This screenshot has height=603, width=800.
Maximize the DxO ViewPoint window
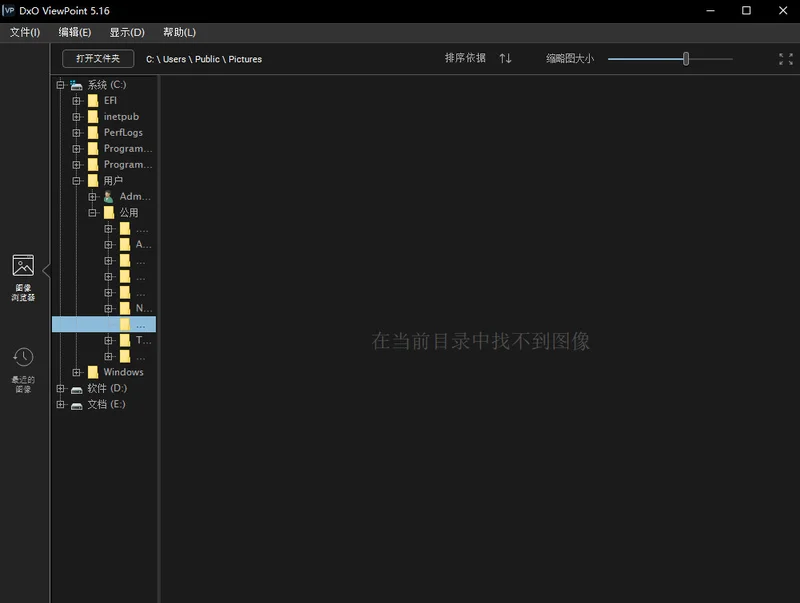pos(746,11)
